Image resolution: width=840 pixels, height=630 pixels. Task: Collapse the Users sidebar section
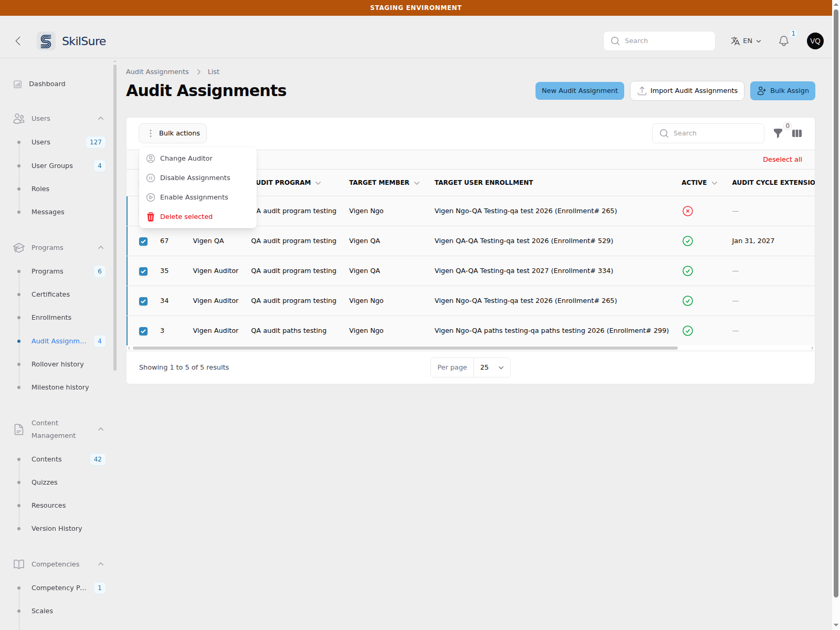tap(101, 119)
